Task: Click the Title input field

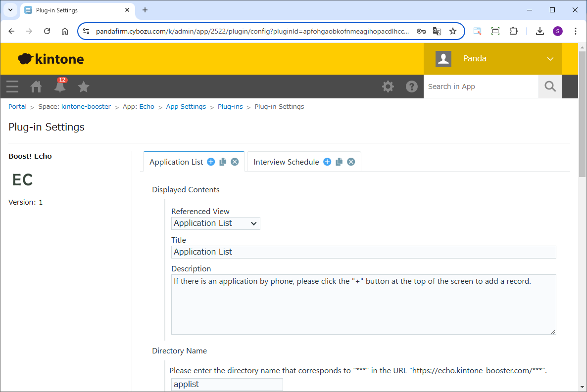Action: pyautogui.click(x=364, y=252)
